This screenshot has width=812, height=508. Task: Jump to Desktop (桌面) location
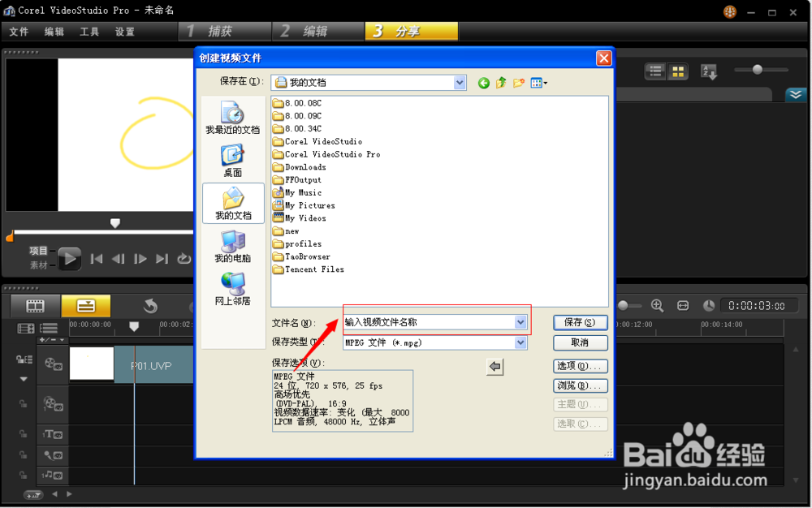232,161
